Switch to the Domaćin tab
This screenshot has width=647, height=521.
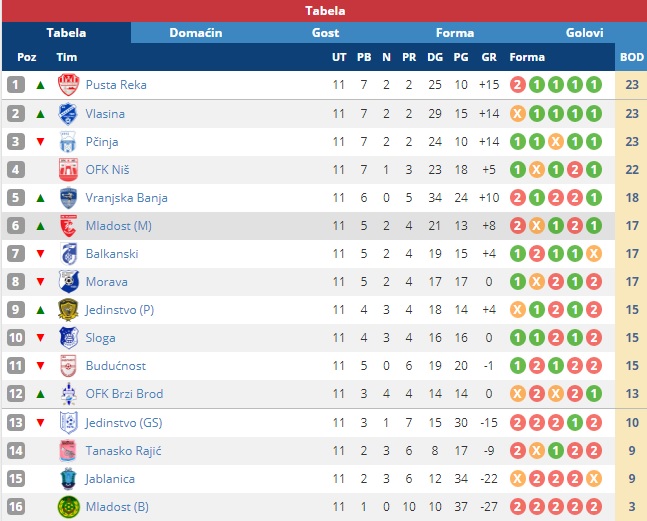tap(196, 33)
